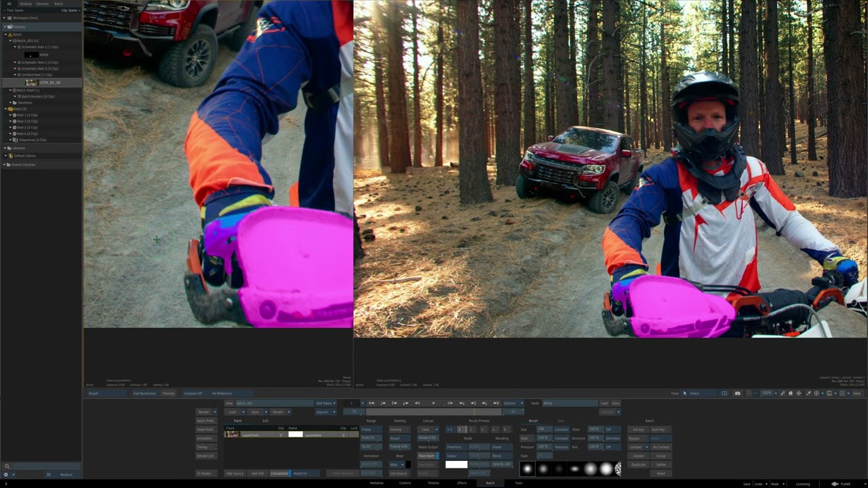Open the gear settings icon below media panel
The height and width of the screenshot is (488, 868).
6,474
